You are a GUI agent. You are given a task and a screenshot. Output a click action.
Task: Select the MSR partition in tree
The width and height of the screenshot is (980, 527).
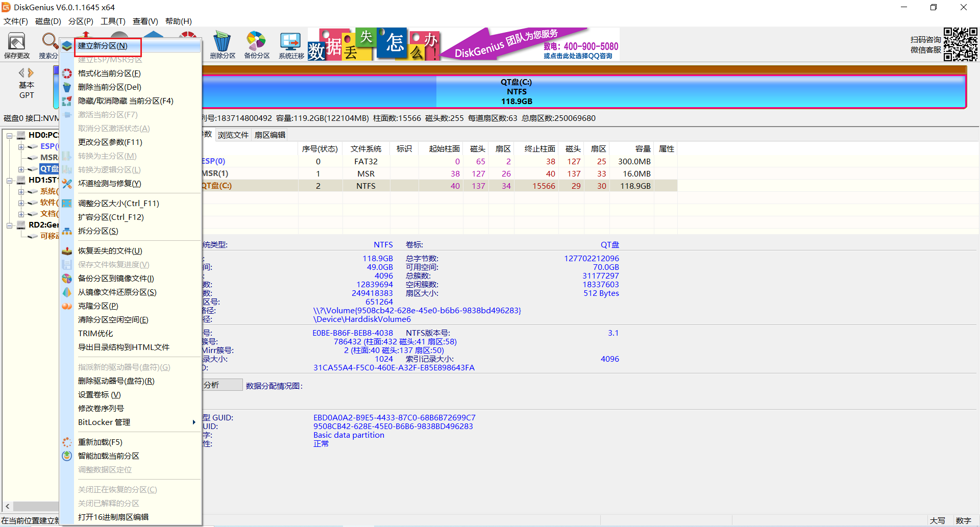click(x=49, y=158)
